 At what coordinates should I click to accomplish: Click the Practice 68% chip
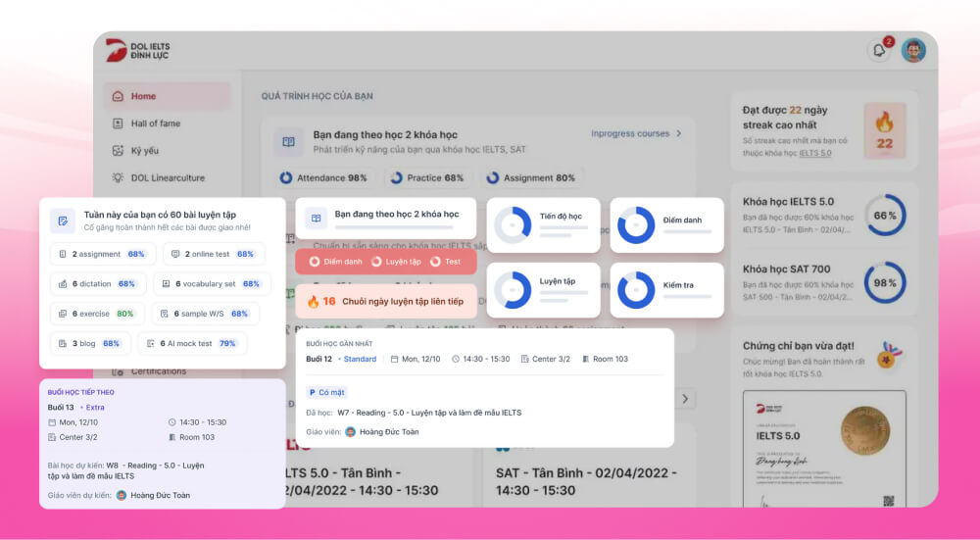427,178
